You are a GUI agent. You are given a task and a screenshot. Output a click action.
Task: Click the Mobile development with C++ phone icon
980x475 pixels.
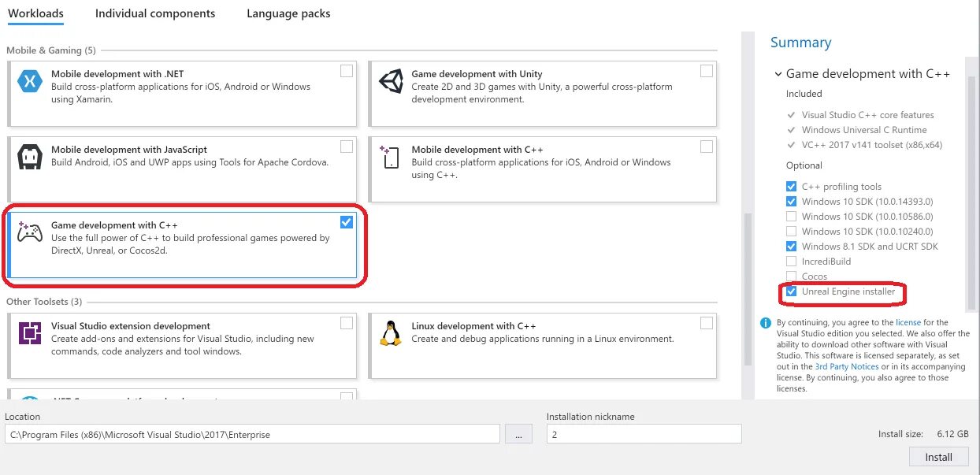[x=391, y=157]
